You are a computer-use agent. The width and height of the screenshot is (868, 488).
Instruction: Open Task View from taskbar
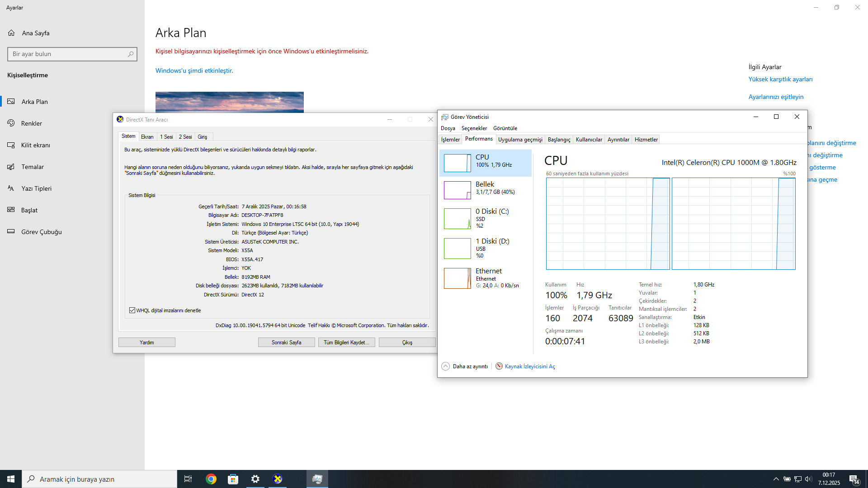[x=188, y=479]
